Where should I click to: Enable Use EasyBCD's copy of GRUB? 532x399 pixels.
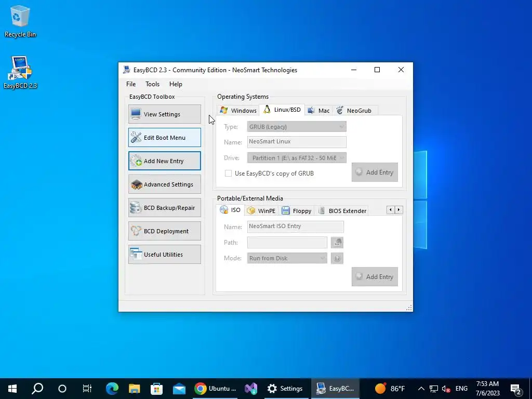pos(229,174)
